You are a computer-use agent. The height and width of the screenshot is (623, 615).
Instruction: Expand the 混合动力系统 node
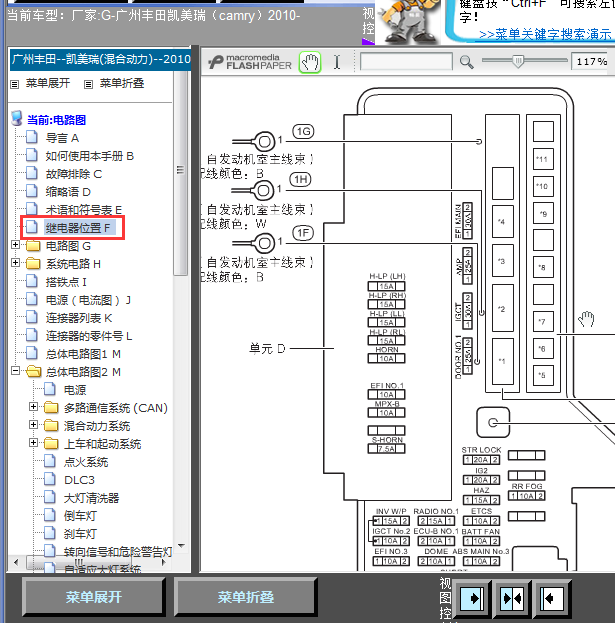coord(33,424)
